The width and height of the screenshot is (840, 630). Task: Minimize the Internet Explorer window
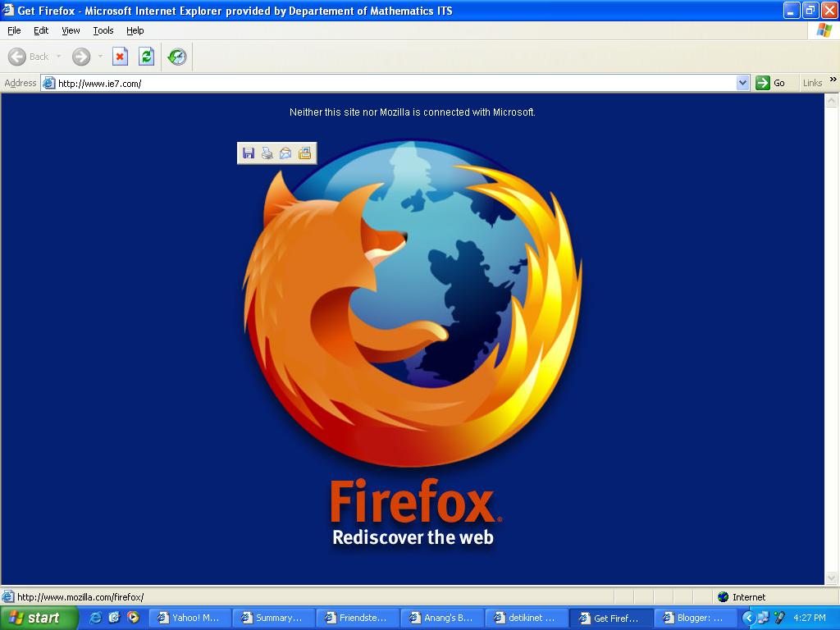(x=792, y=10)
